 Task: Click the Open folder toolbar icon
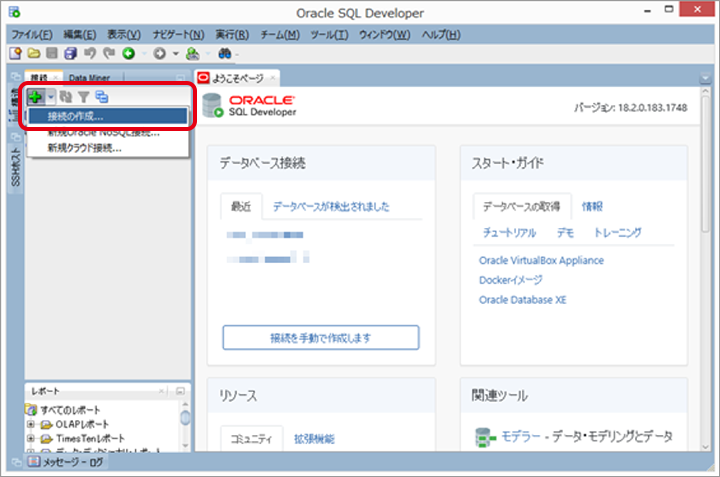(x=33, y=53)
